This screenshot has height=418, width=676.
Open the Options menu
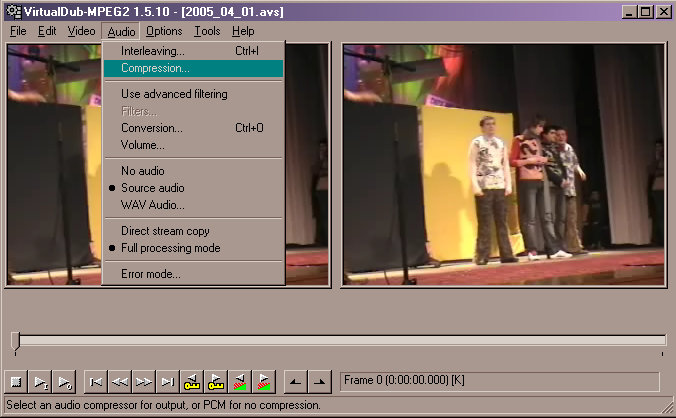pyautogui.click(x=164, y=31)
